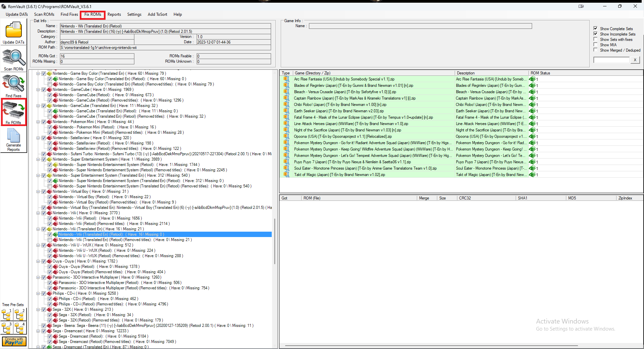
Task: Open the Update DATs menu
Action: point(17,14)
